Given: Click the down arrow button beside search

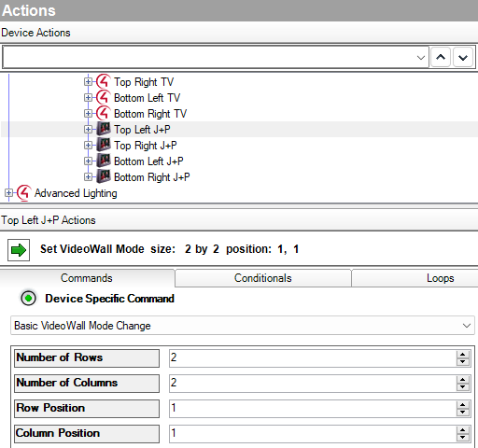Looking at the screenshot, I should pyautogui.click(x=463, y=57).
